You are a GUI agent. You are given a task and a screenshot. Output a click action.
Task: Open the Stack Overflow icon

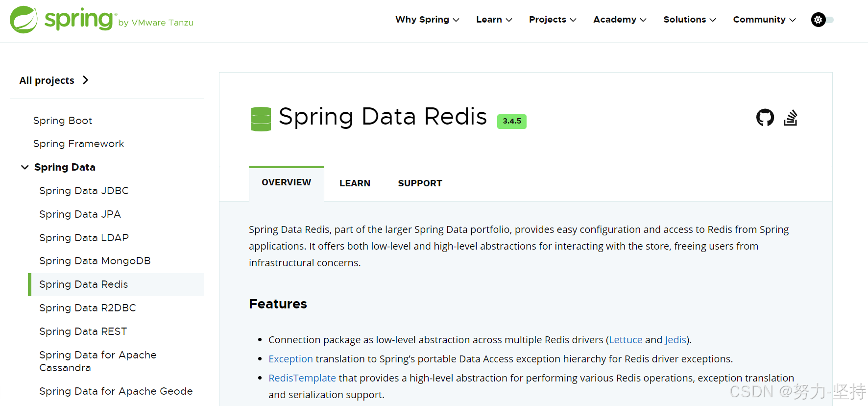pos(791,117)
